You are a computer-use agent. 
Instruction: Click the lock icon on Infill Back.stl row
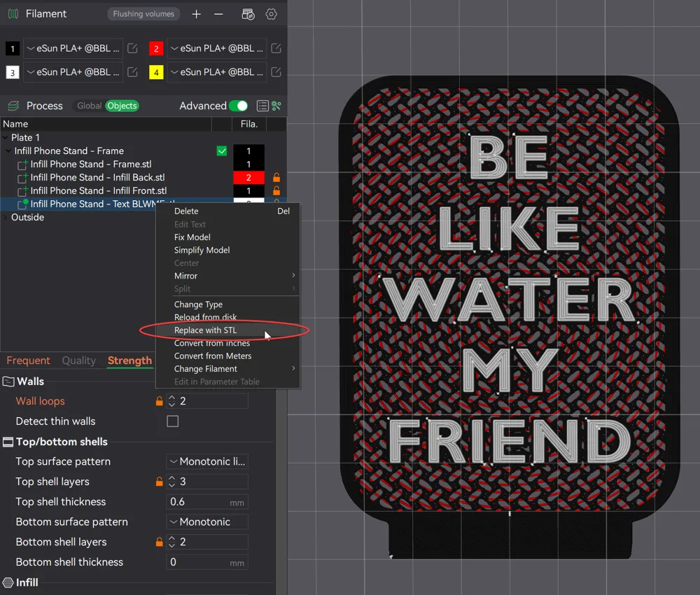276,178
